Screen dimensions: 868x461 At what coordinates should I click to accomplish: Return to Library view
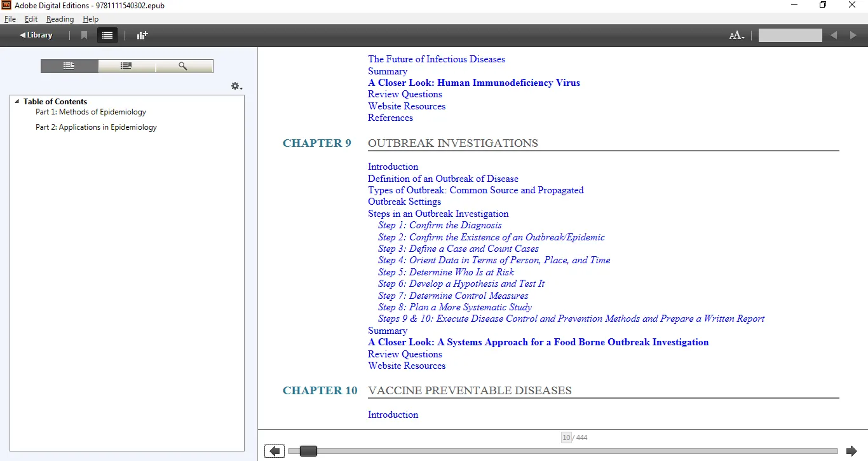[x=36, y=35]
